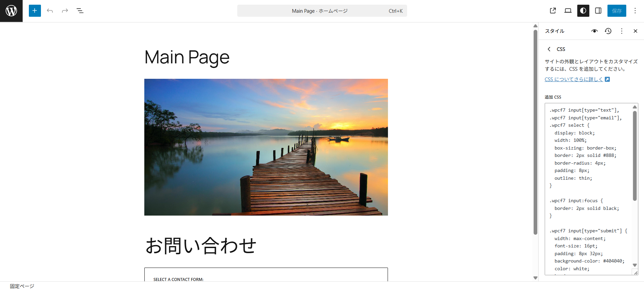Click the CSS textarea scrollbar thumb
The height and width of the screenshot is (289, 644).
[635, 156]
